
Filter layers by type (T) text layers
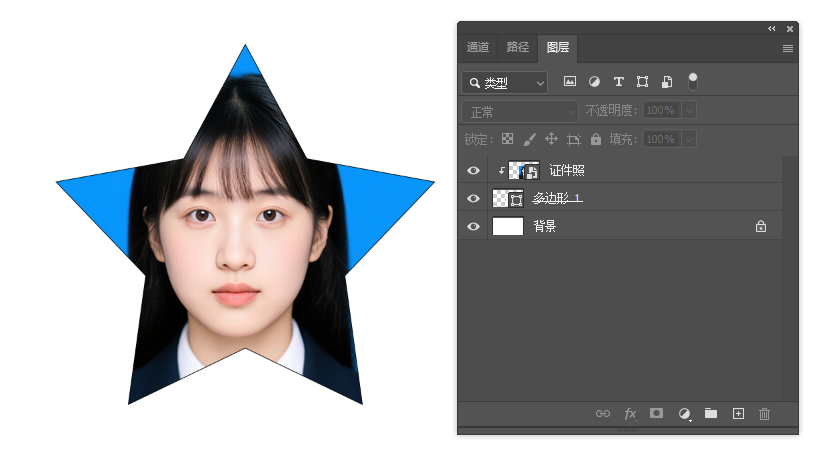(618, 82)
